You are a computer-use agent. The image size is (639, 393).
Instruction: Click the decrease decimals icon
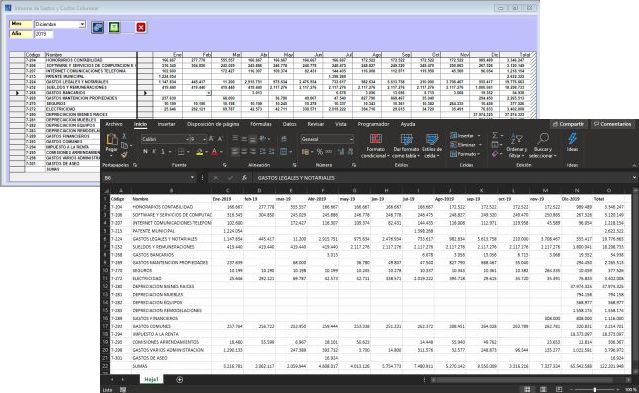point(350,152)
